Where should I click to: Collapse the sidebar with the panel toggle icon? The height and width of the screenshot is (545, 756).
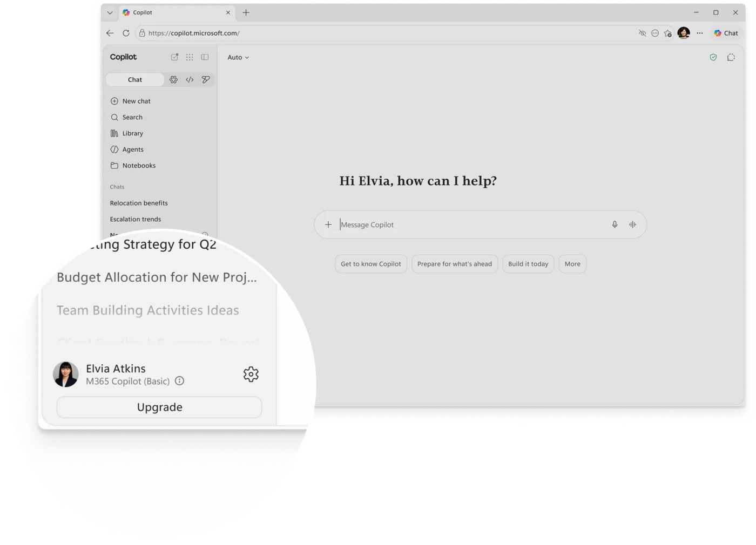point(205,57)
